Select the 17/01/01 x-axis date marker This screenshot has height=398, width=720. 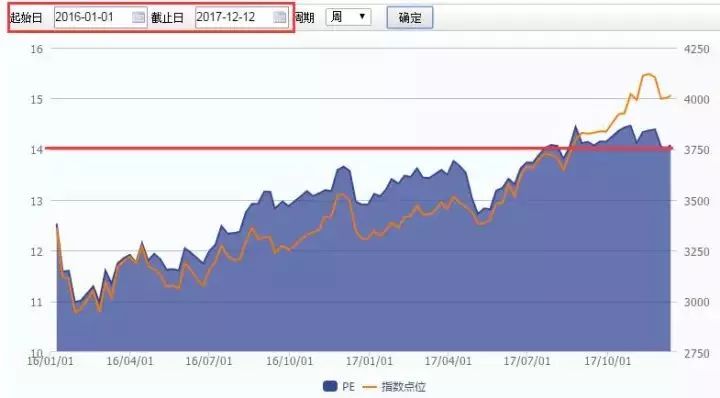point(369,361)
